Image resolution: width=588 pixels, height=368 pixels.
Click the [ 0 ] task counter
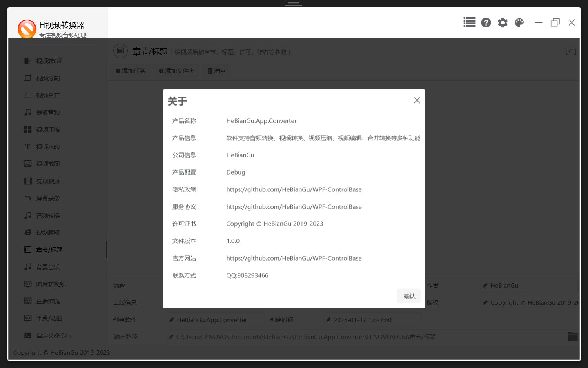coord(571,51)
